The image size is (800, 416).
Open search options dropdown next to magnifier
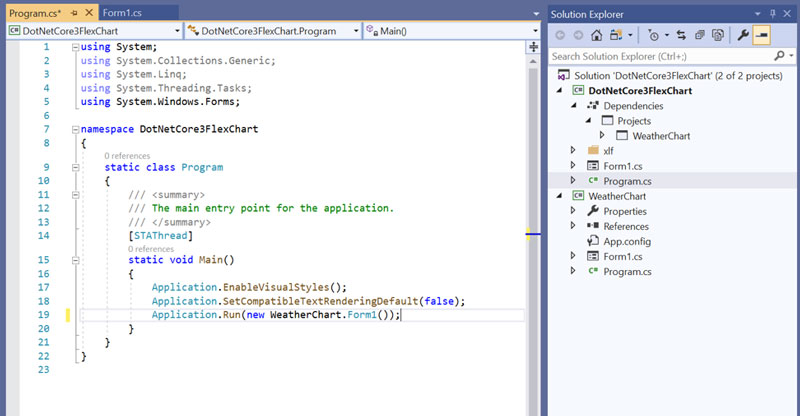[x=791, y=56]
